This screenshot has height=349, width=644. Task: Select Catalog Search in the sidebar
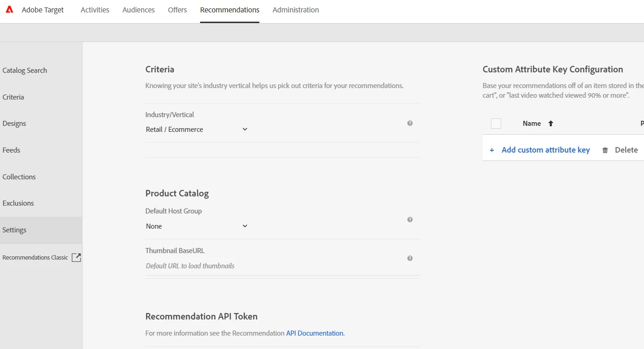(25, 71)
